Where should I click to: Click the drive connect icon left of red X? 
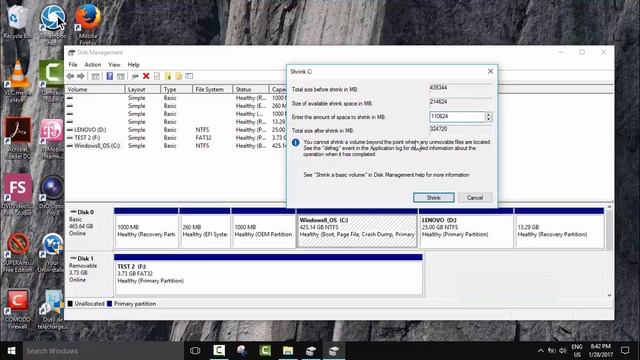pos(135,76)
